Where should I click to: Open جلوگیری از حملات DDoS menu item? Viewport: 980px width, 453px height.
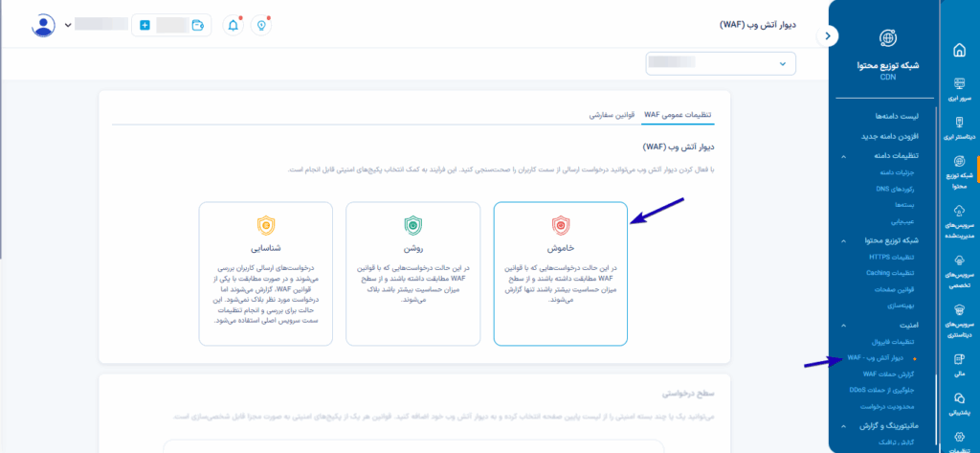click(x=881, y=391)
